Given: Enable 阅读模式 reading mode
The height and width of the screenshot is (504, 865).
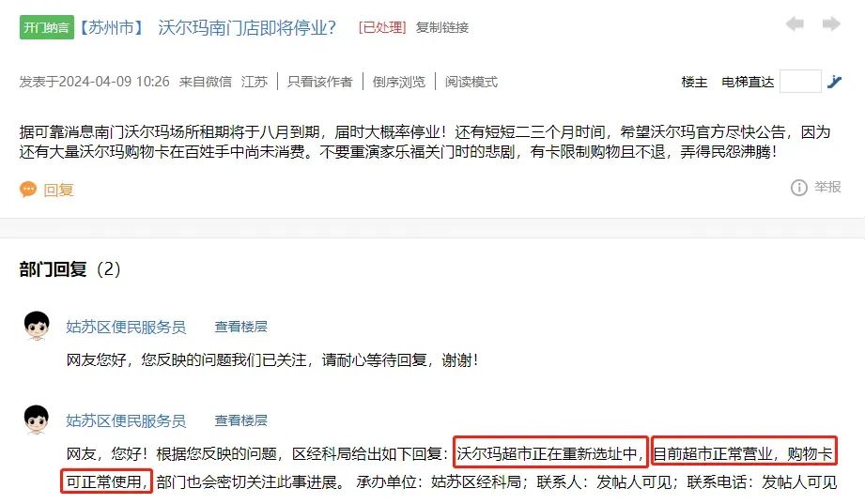Looking at the screenshot, I should (471, 82).
